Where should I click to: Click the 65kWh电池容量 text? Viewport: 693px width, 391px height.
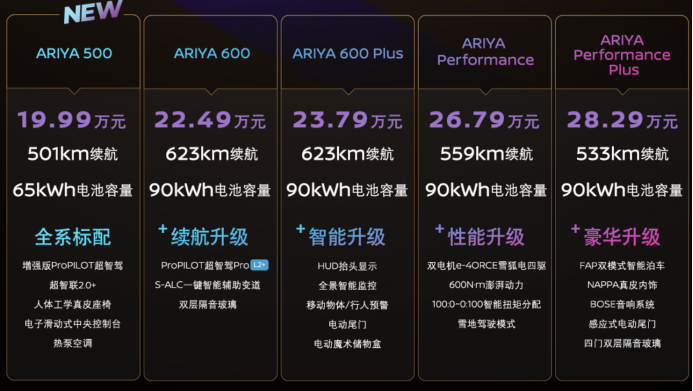coord(73,190)
